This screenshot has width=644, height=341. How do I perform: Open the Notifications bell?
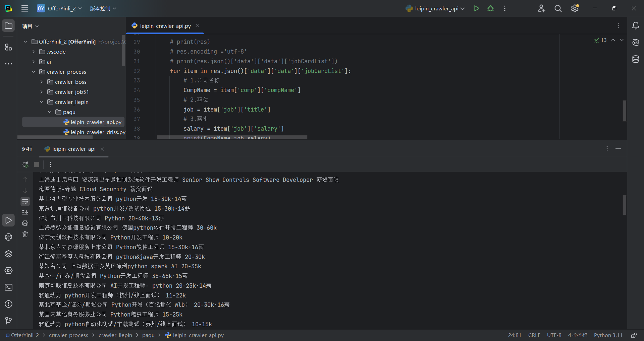click(636, 26)
